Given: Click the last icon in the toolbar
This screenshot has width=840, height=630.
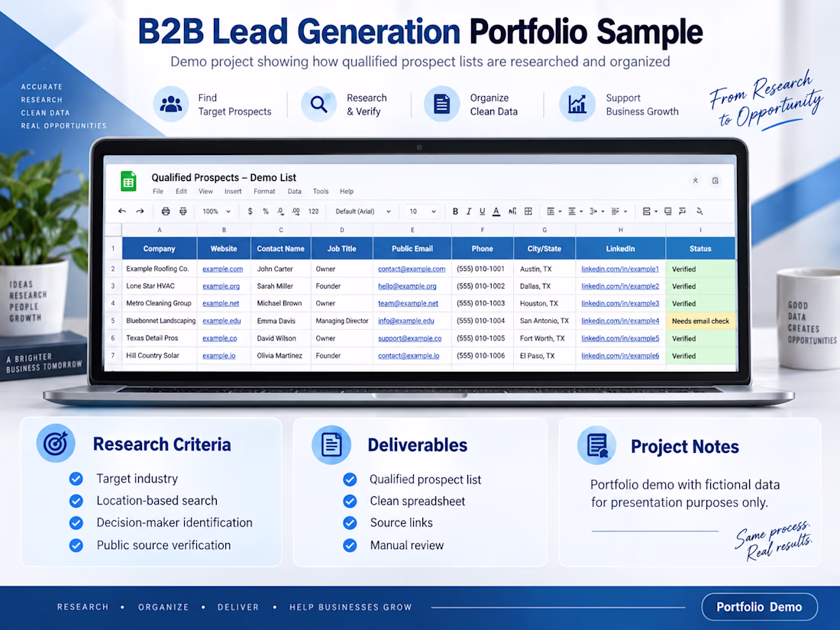Looking at the screenshot, I should pos(699,211).
